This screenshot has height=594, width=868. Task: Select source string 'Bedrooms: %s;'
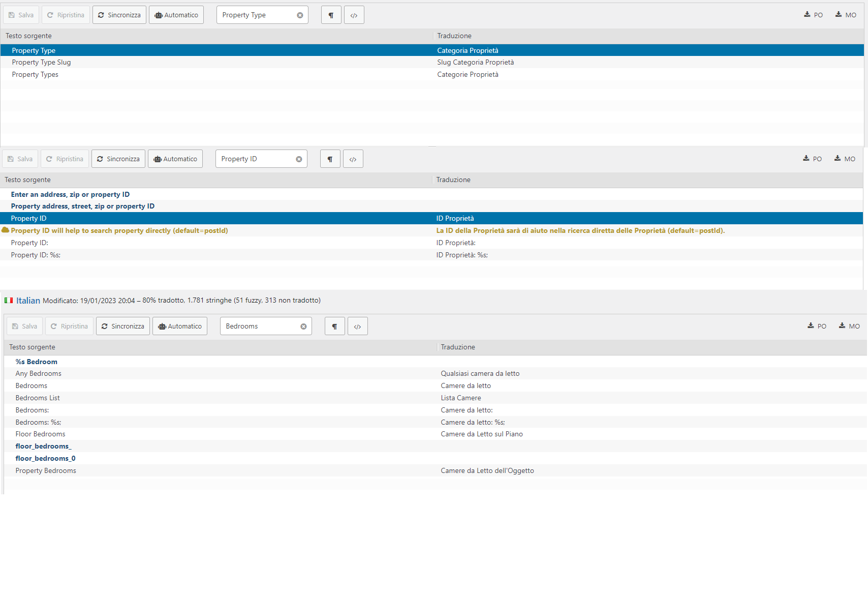point(38,423)
